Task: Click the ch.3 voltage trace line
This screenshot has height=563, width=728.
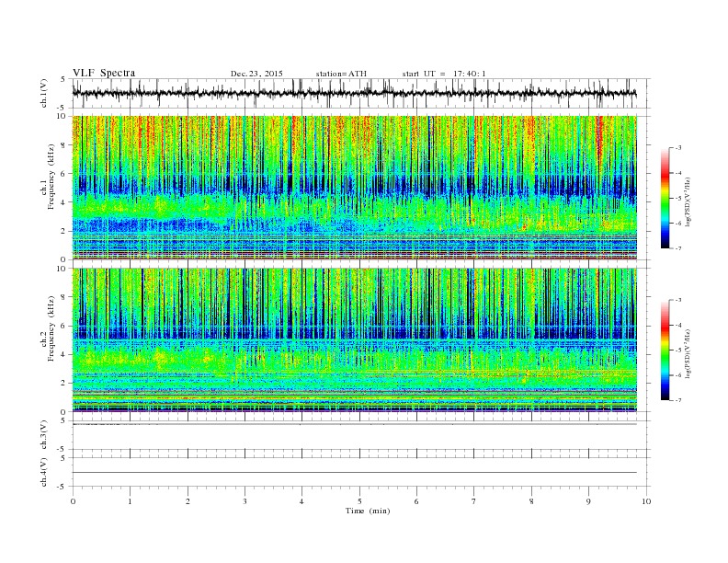Action: [x=355, y=424]
